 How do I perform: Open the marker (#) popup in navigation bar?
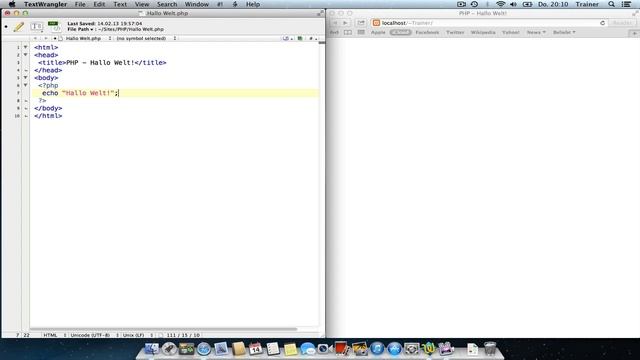point(313,38)
